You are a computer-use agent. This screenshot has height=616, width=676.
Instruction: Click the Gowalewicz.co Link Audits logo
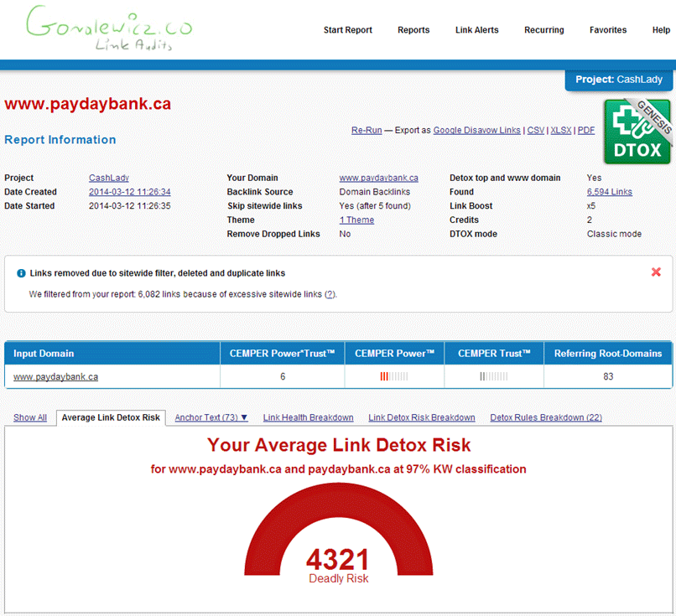[109, 28]
